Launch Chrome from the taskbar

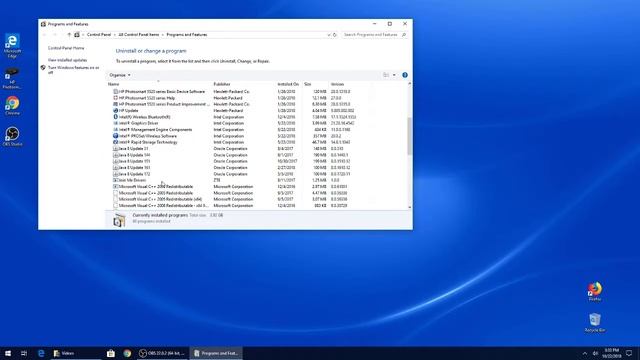127,353
